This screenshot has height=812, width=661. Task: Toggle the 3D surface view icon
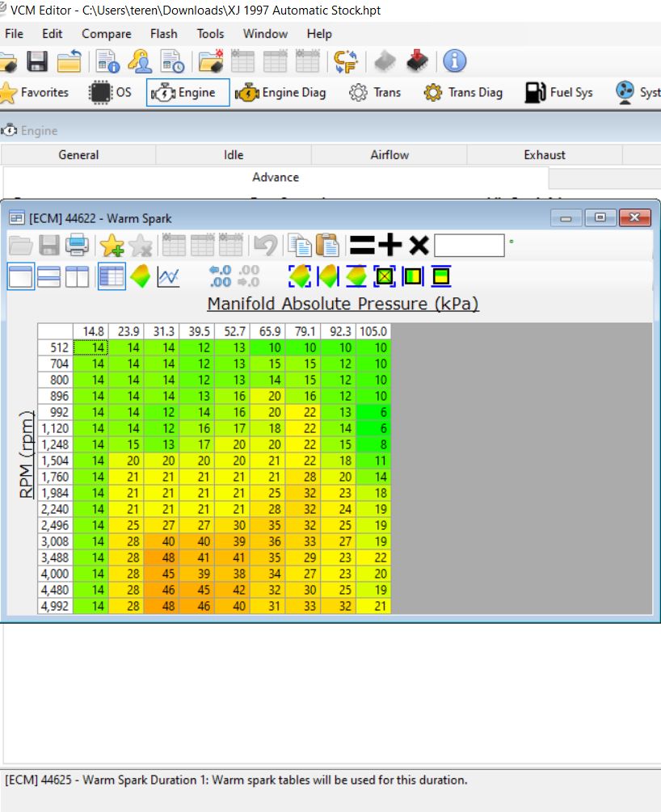141,277
